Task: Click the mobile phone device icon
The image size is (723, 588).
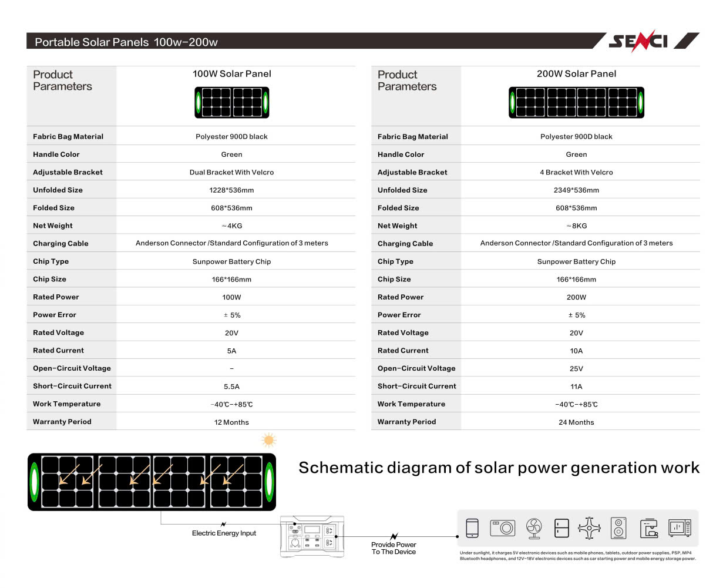Action: coord(472,528)
